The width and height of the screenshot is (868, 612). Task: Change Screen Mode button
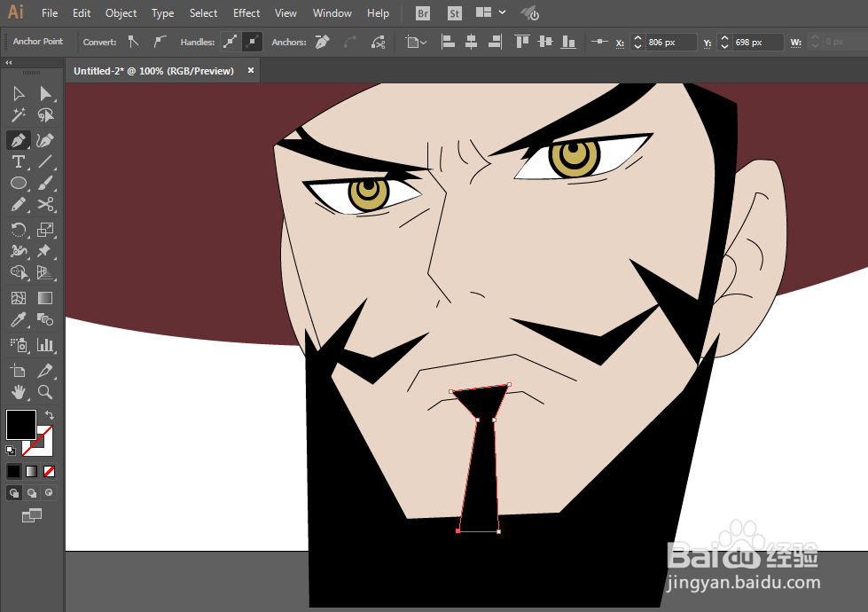coord(32,515)
